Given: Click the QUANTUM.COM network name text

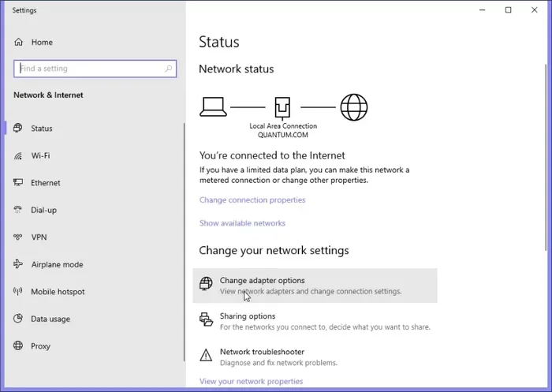Looking at the screenshot, I should coord(282,135).
